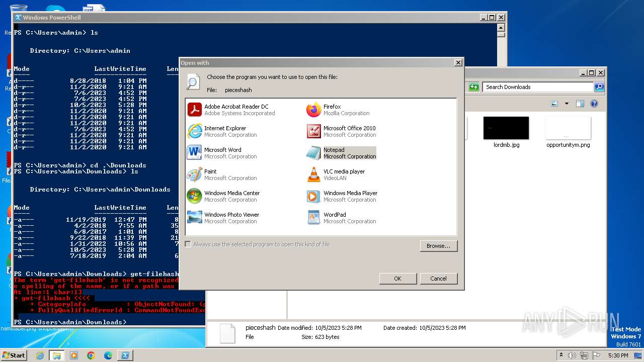Pick VLC media player in the list
644x362 pixels.
click(x=336, y=174)
